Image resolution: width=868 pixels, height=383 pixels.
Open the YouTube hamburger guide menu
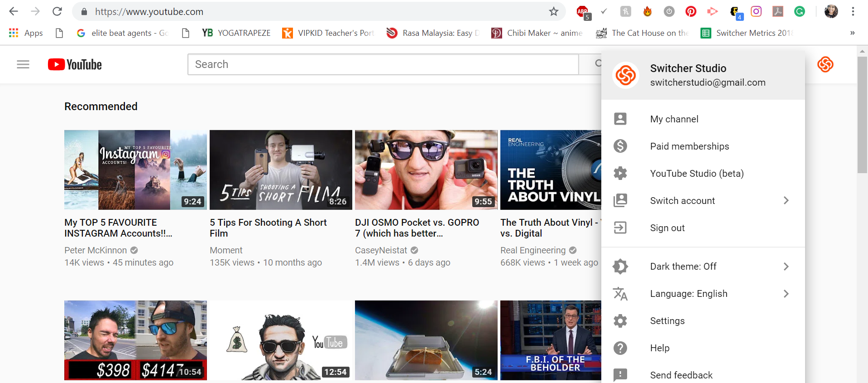click(x=23, y=64)
